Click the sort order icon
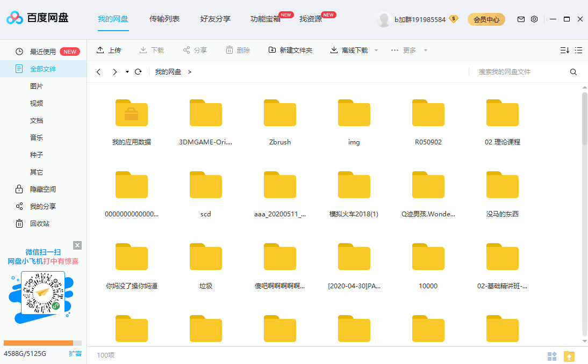The height and width of the screenshot is (364, 588). [564, 50]
